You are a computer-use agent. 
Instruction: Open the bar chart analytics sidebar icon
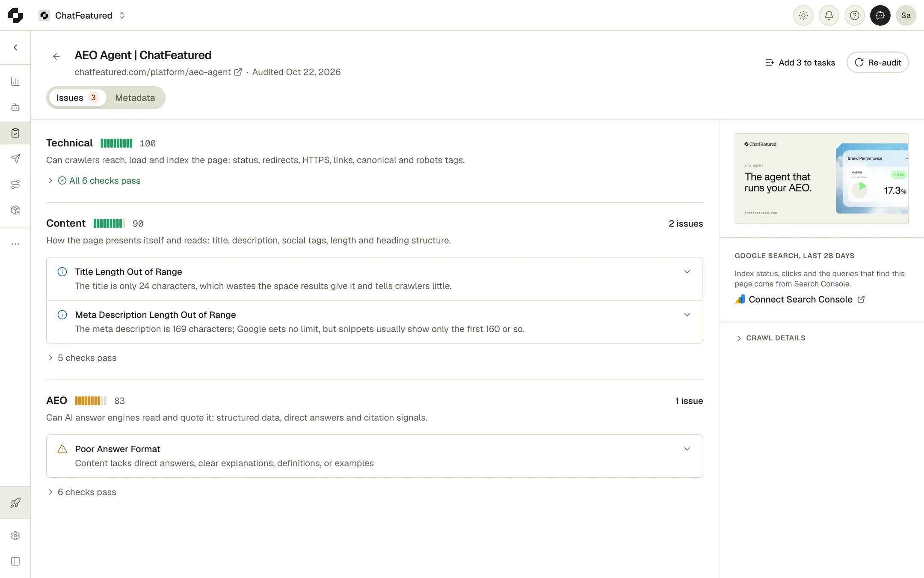tap(15, 81)
